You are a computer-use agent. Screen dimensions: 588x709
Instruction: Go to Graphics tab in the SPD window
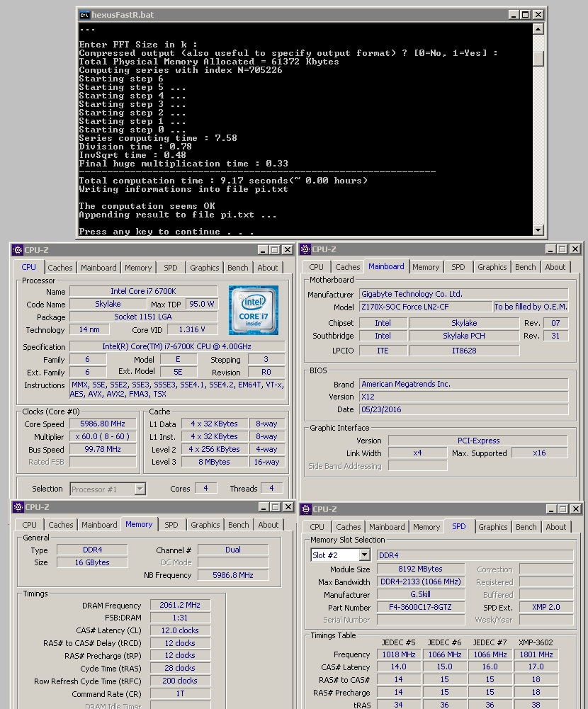(493, 527)
